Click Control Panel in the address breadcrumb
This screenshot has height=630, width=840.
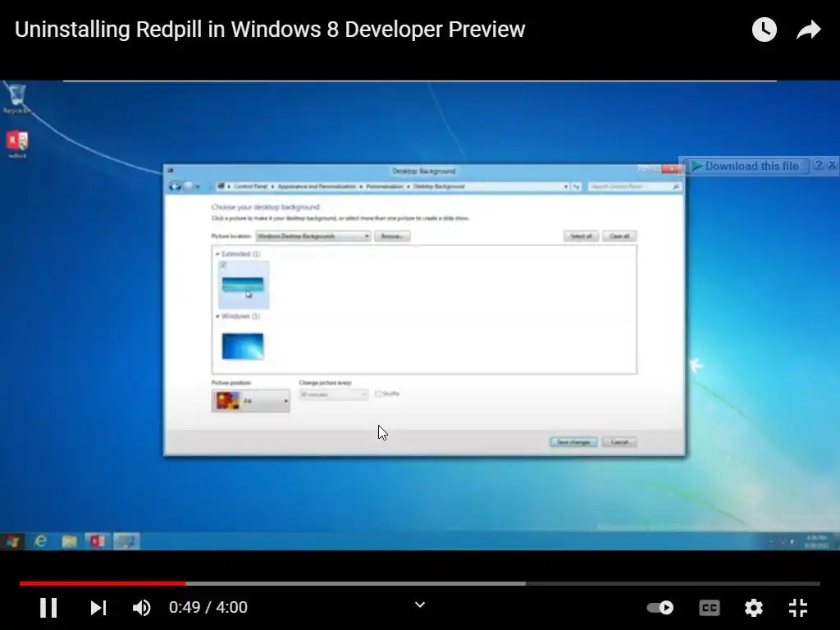click(250, 186)
